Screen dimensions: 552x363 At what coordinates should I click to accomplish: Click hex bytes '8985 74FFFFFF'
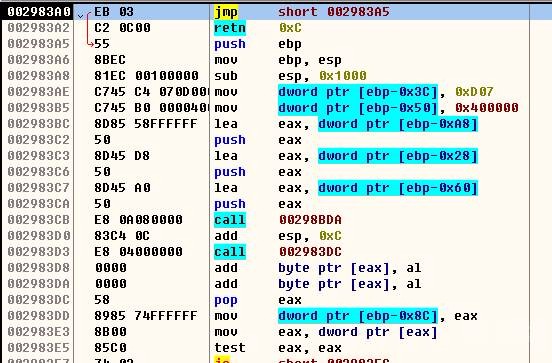point(146,315)
